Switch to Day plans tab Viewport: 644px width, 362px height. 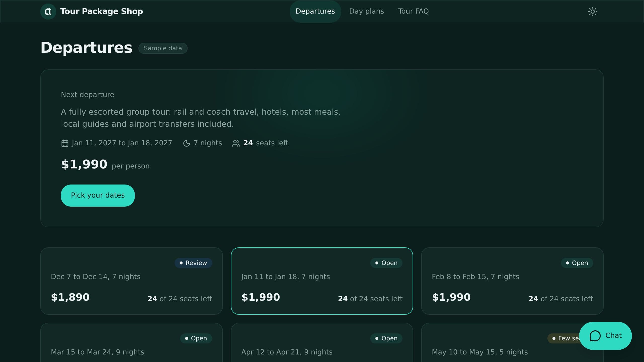[367, 11]
